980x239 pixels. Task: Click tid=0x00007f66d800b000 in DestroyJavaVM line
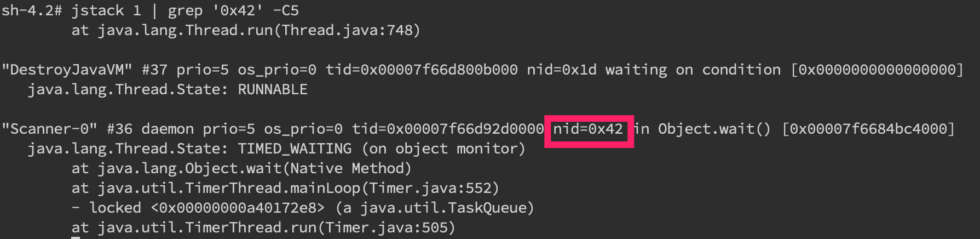click(422, 70)
